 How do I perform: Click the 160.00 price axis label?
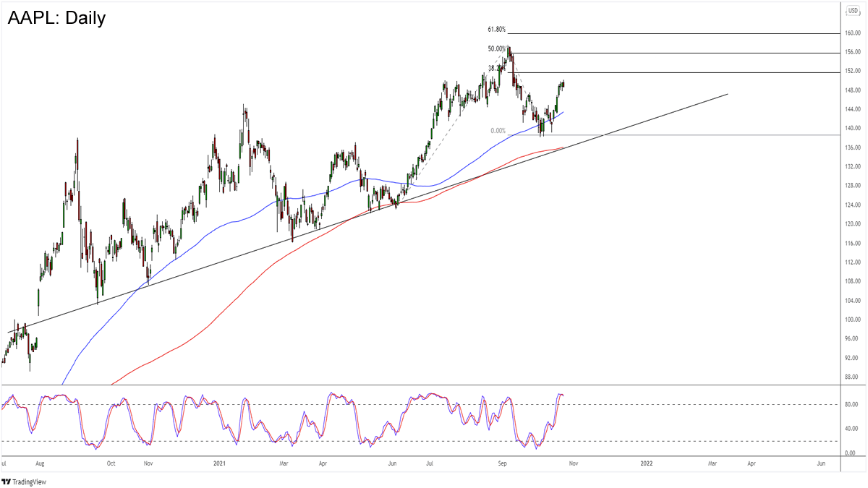(853, 33)
